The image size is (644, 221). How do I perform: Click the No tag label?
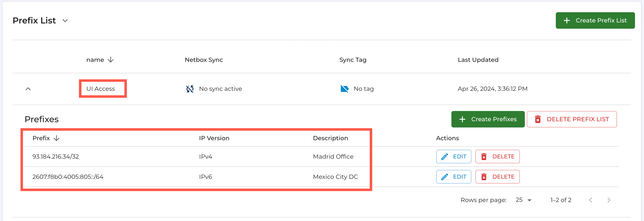(363, 89)
